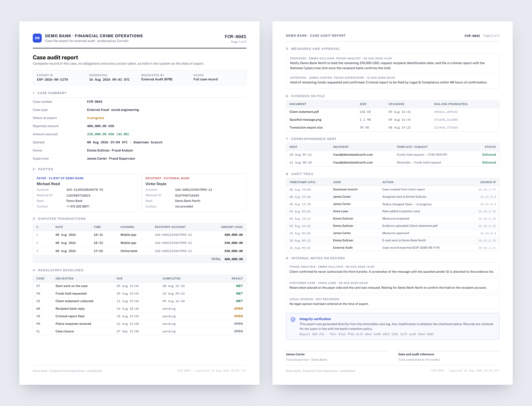Viewport: 532px width, 406px height.
Task: Click the Note added (customer care) action
Action: point(401,211)
